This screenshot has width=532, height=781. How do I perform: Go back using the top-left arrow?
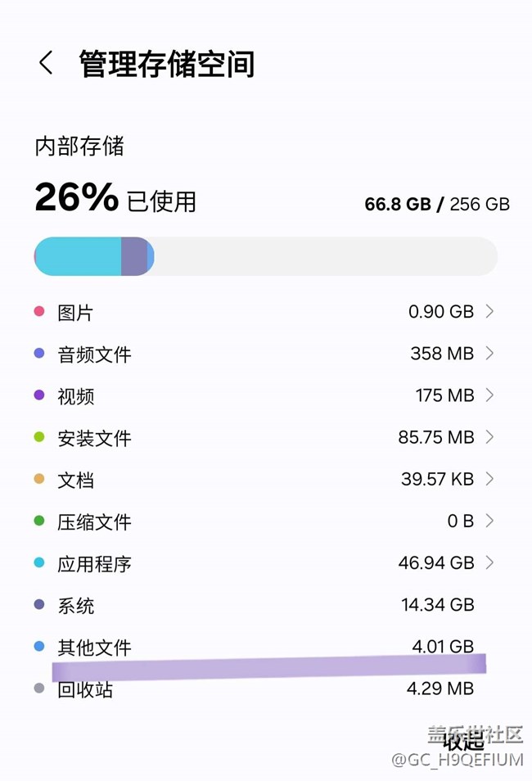click(46, 63)
